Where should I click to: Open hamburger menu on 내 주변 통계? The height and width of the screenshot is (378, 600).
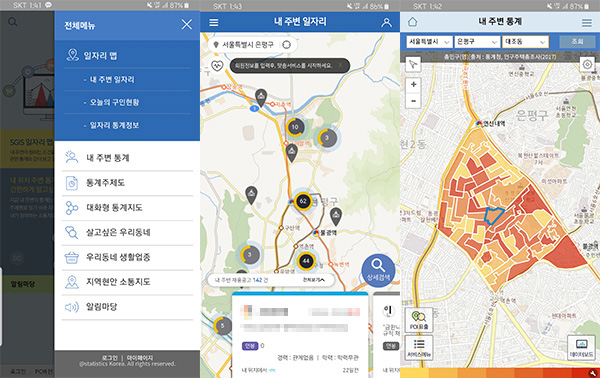587,23
